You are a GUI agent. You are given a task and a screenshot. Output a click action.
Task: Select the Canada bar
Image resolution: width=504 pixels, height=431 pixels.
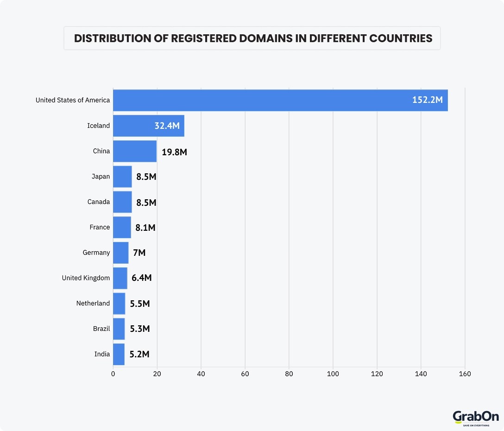[122, 202]
